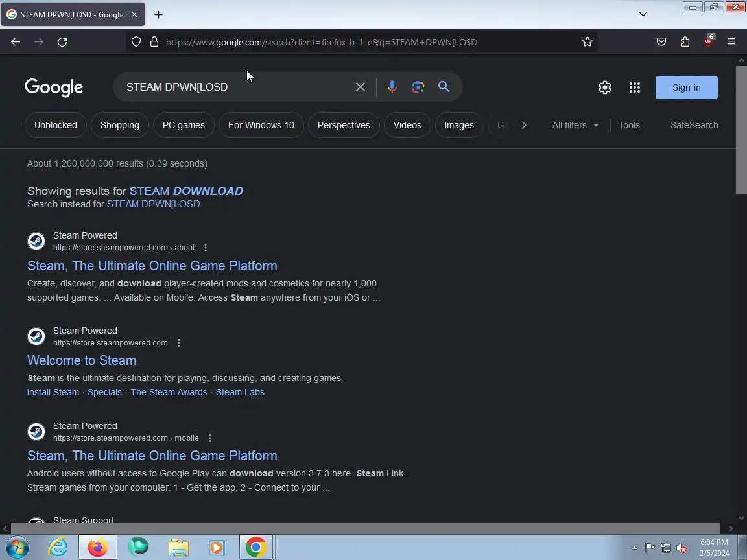
Task: Open the tracking protection shield icon
Action: point(136,42)
